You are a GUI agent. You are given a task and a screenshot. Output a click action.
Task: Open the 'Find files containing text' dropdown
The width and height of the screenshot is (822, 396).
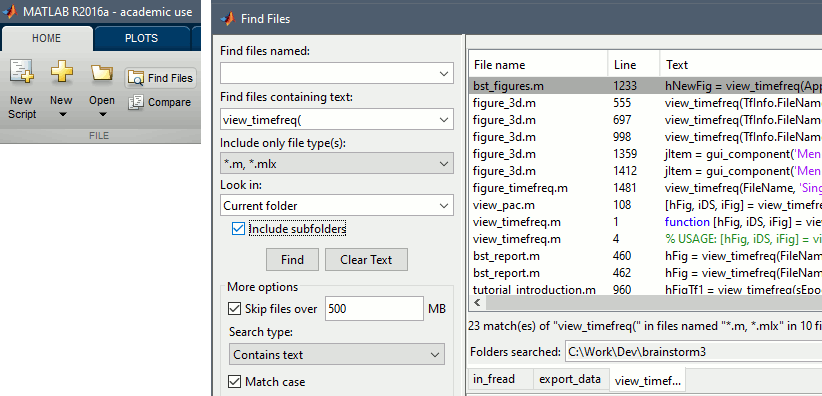[444, 120]
